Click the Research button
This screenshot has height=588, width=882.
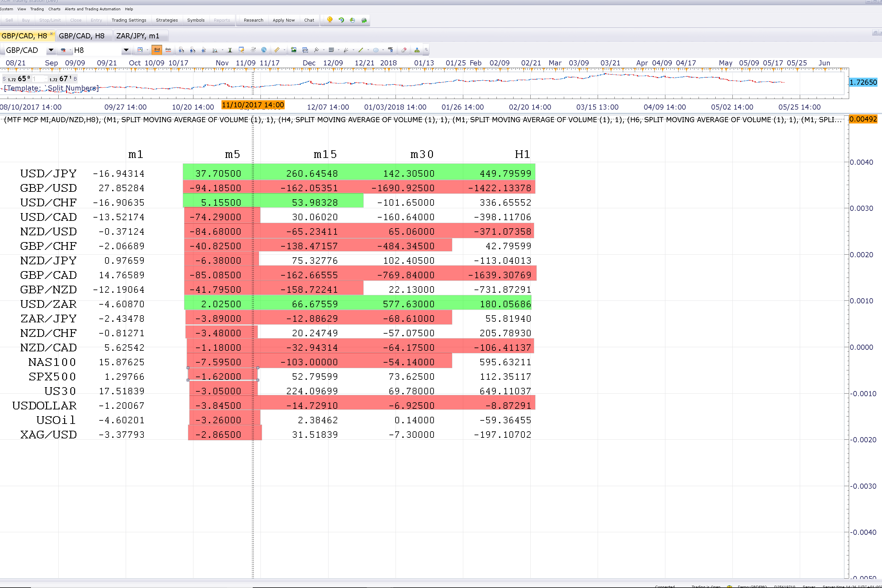click(x=253, y=20)
